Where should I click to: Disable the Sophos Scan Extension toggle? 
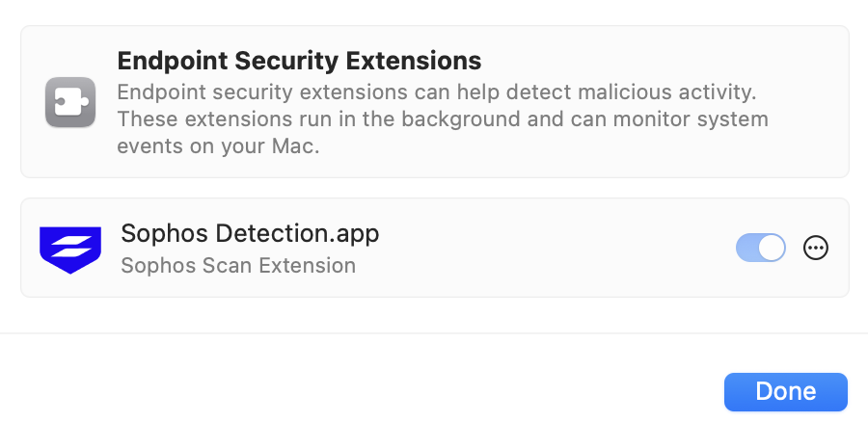761,249
